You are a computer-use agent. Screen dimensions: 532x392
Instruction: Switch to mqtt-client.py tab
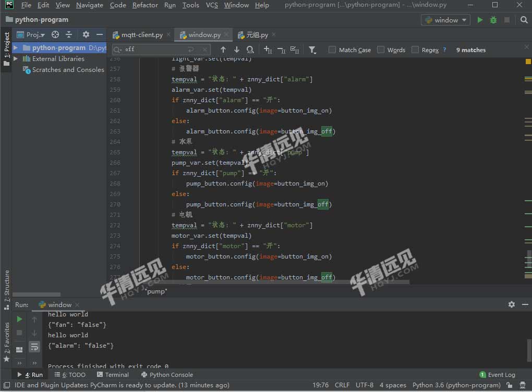pos(141,34)
